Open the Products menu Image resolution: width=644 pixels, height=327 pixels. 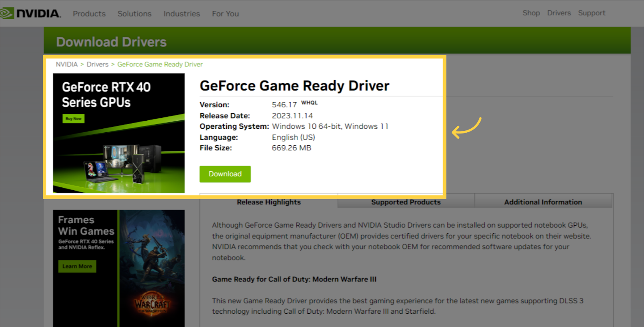(x=89, y=14)
